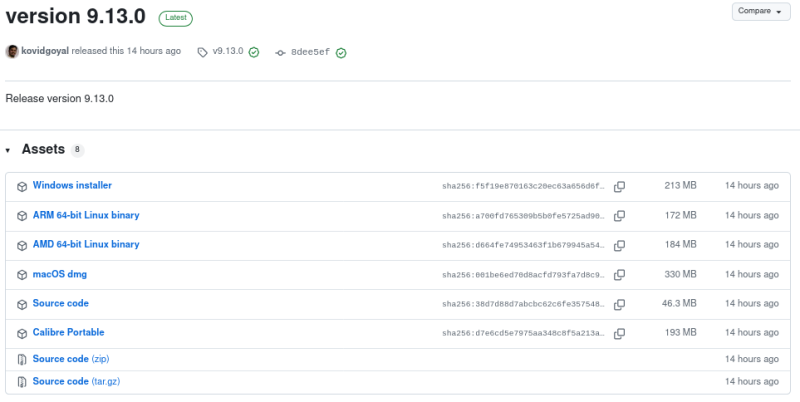Copy the ARM 64-bit Linux binary sha256
The width and height of the screenshot is (800, 402).
[619, 216]
